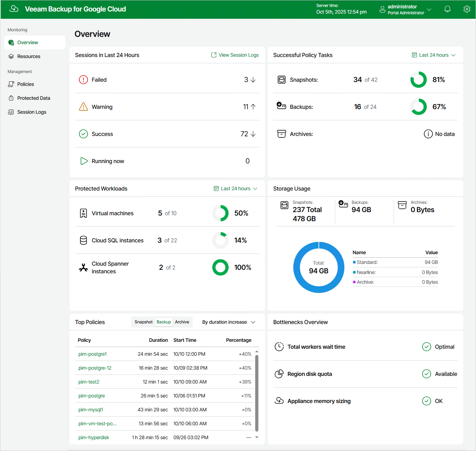Select the Backup tab in Top Policies
This screenshot has height=451, width=476.
point(164,322)
